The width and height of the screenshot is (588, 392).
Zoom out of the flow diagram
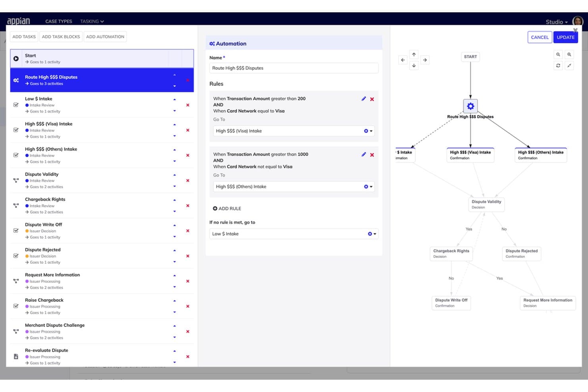pos(558,54)
